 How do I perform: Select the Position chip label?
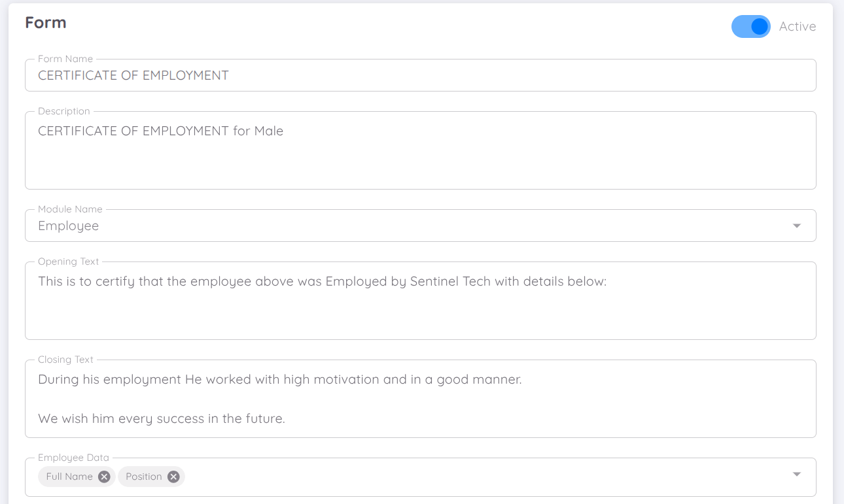coord(143,477)
